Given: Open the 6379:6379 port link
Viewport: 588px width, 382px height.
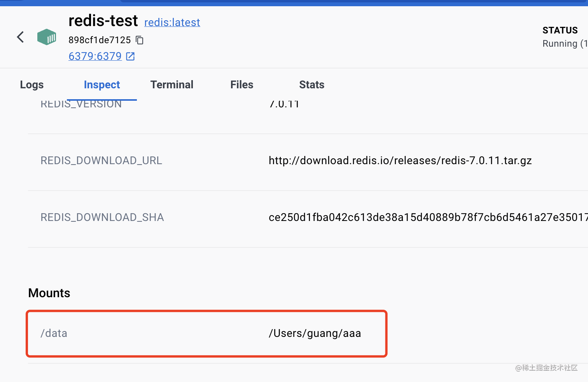Looking at the screenshot, I should [95, 56].
